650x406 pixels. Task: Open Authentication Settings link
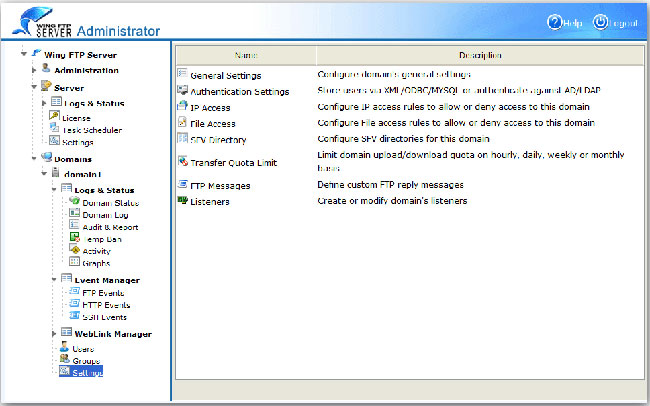(240, 92)
